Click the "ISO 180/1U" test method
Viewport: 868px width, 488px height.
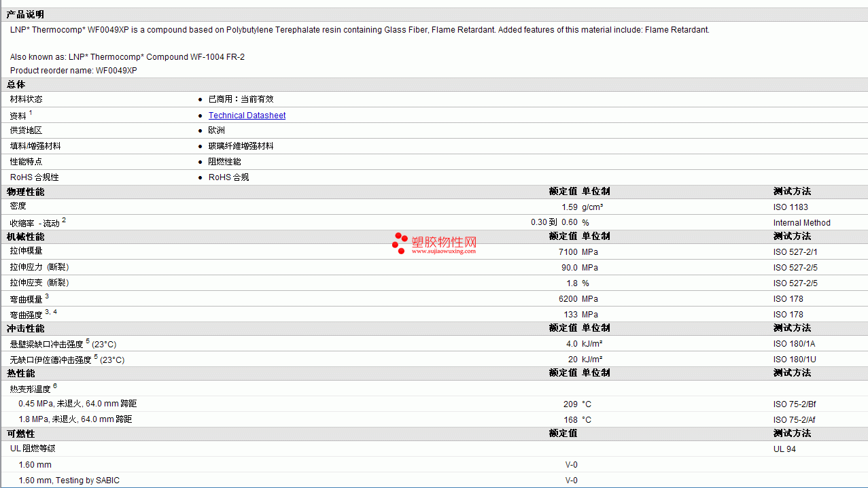point(795,360)
